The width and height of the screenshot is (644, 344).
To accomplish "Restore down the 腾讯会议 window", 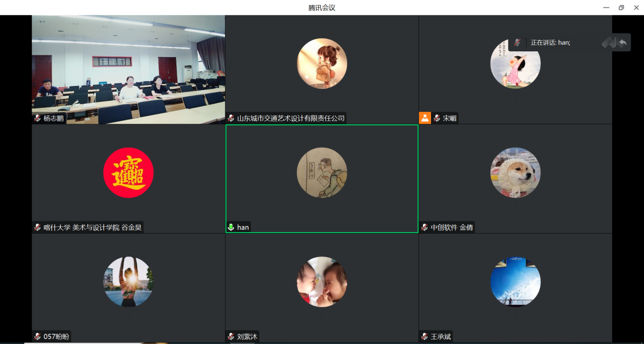I will pos(621,8).
